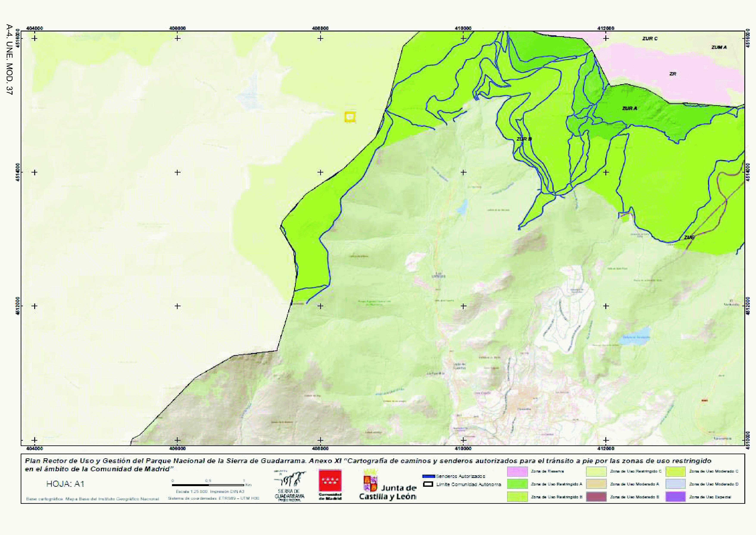This screenshot has width=756, height=535.
Task: Click the Zona de Uso Moderado D swatch
Action: click(x=675, y=484)
